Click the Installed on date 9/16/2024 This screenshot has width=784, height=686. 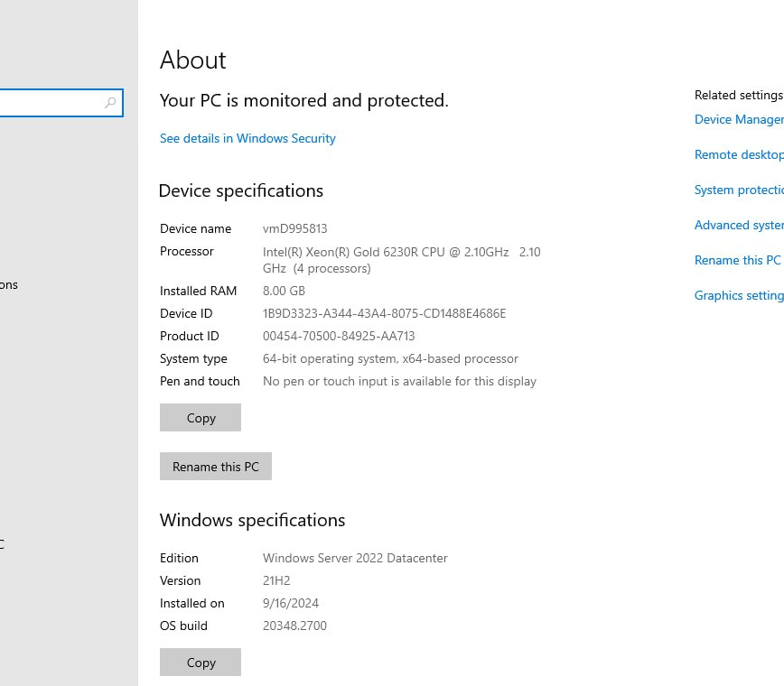291,603
